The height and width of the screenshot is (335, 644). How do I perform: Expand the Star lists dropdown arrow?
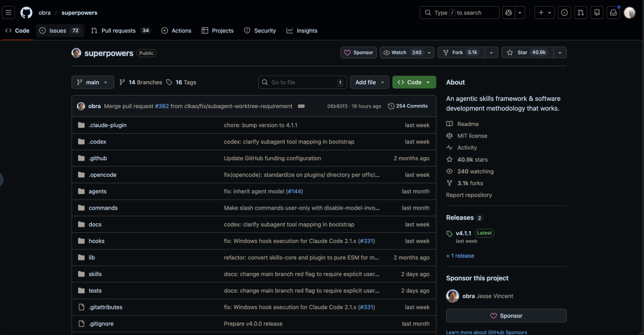560,53
